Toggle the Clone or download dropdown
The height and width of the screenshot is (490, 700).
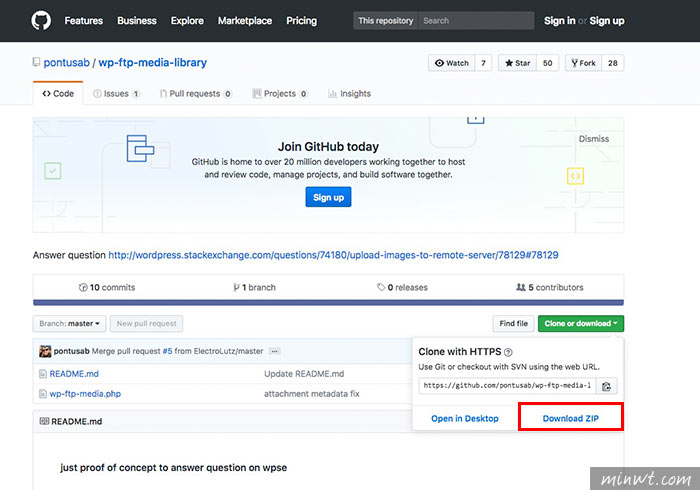pos(581,324)
